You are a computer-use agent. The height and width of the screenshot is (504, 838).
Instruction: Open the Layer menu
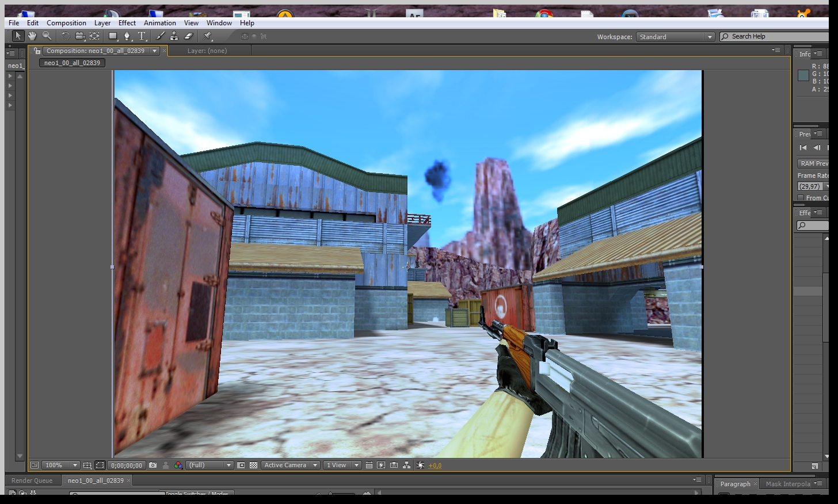pyautogui.click(x=102, y=23)
